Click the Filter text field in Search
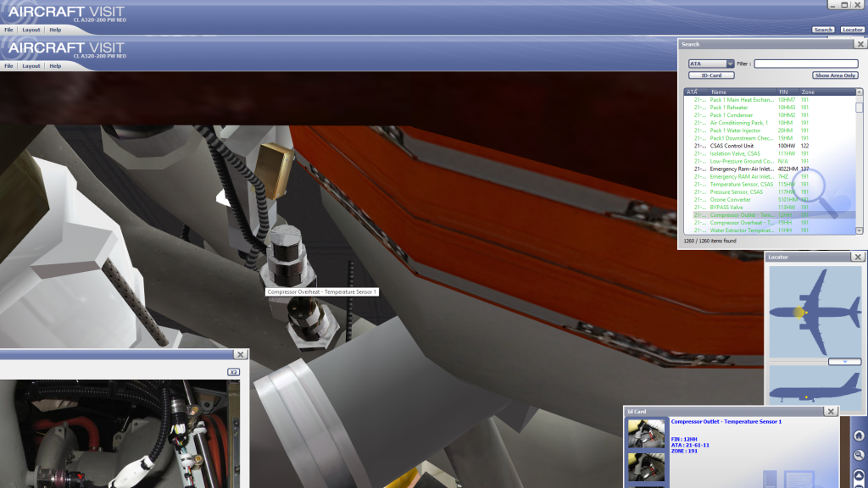Image resolution: width=868 pixels, height=488 pixels. click(x=806, y=64)
